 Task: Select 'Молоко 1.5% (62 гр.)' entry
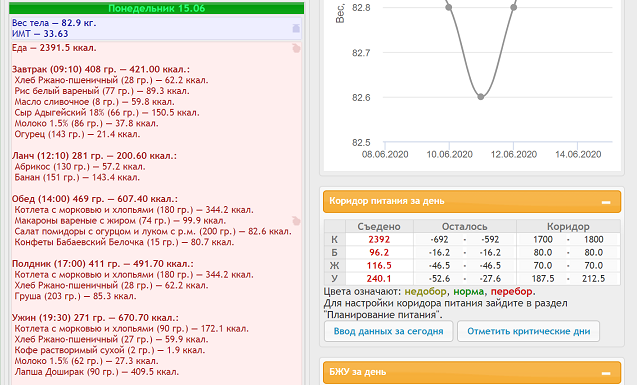pyautogui.click(x=86, y=361)
